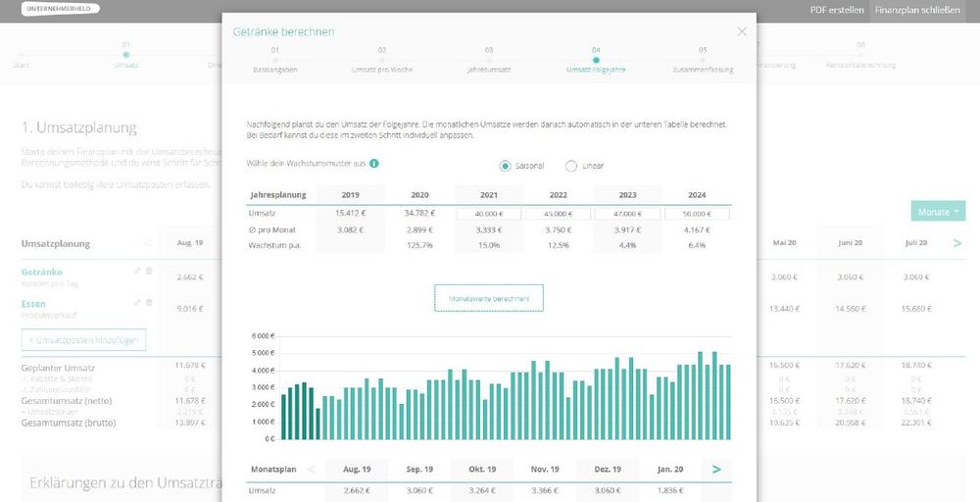Click the edit pencil icon for Essen

[138, 304]
